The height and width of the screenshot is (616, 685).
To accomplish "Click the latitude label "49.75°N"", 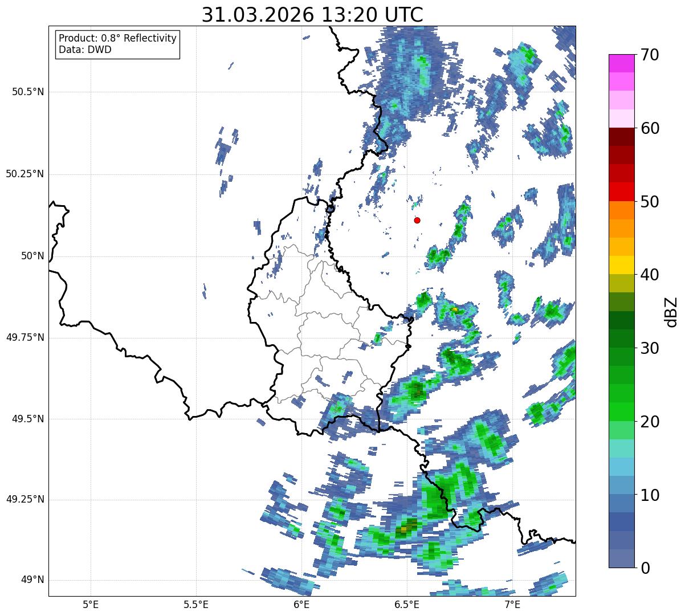I will 25,337.
